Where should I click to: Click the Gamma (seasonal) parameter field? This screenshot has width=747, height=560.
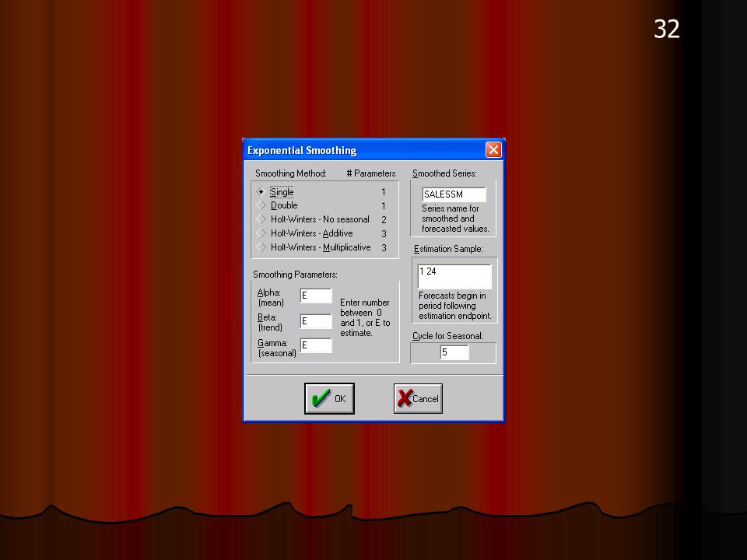pyautogui.click(x=316, y=345)
